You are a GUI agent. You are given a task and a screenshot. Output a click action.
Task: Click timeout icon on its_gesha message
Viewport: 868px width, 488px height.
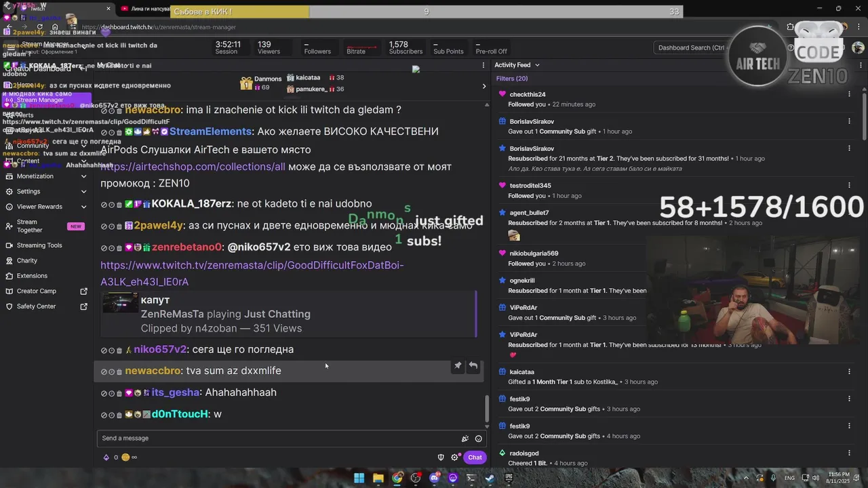pyautogui.click(x=112, y=393)
